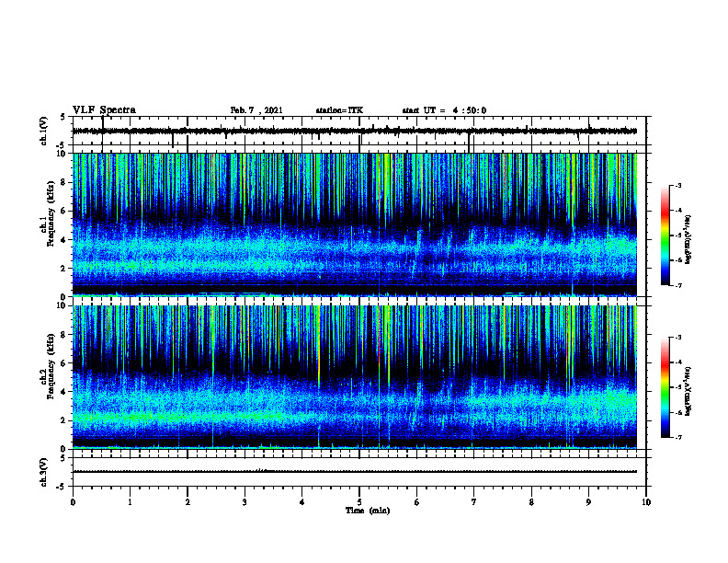Click time axis tick label "6"
The image size is (728, 563).
pyautogui.click(x=417, y=502)
